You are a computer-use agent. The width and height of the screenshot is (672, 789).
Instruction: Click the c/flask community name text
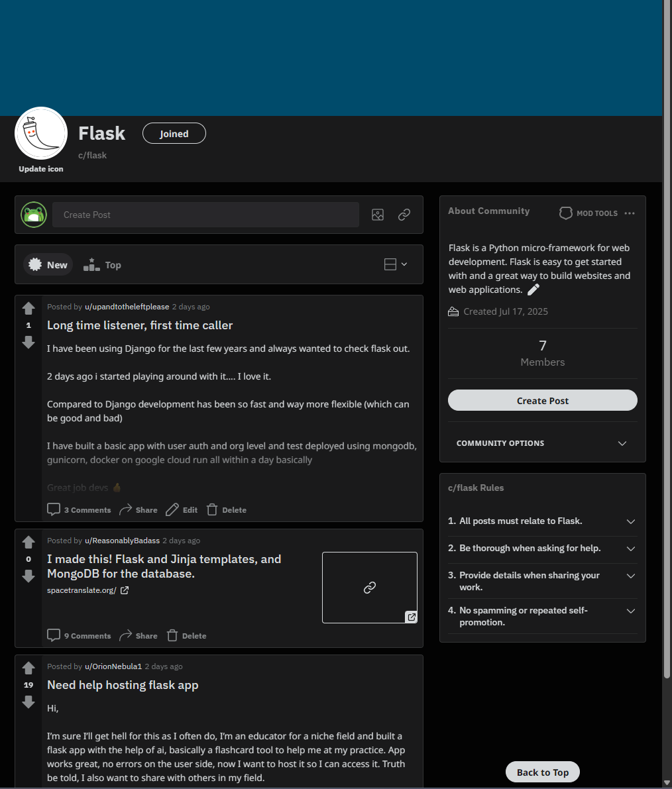92,156
